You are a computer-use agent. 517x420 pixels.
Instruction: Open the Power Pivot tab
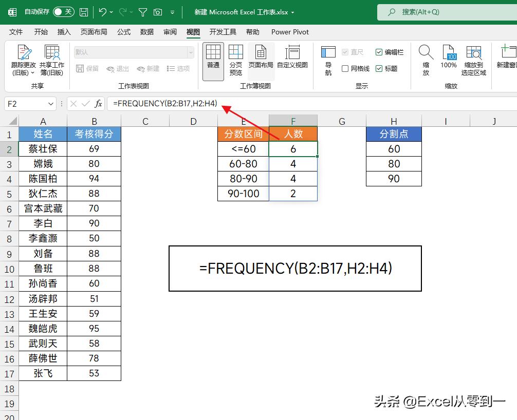tap(290, 32)
